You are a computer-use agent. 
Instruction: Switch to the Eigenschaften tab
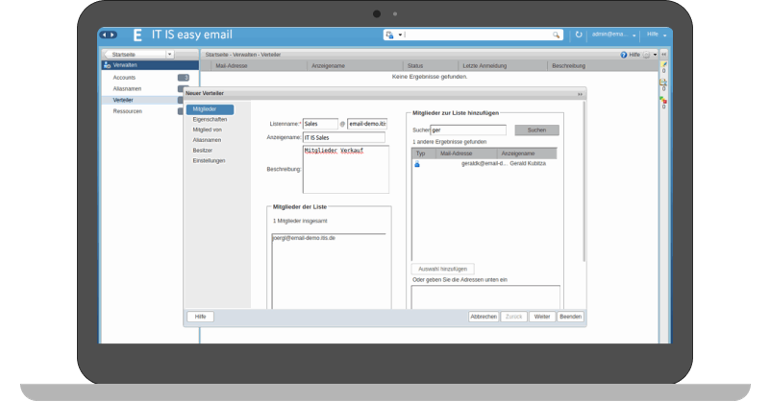[x=209, y=119]
